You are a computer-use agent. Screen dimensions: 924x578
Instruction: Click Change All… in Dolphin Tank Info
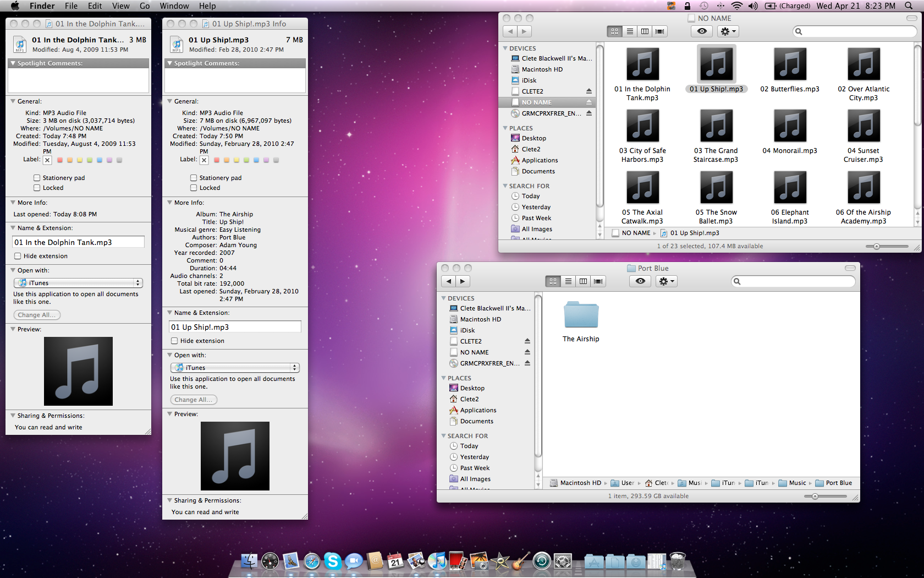[37, 315]
